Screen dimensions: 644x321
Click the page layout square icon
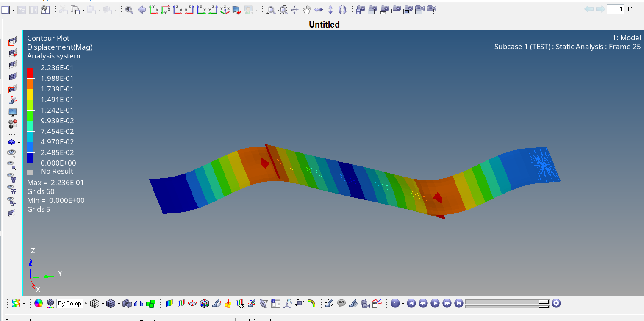[x=6, y=10]
